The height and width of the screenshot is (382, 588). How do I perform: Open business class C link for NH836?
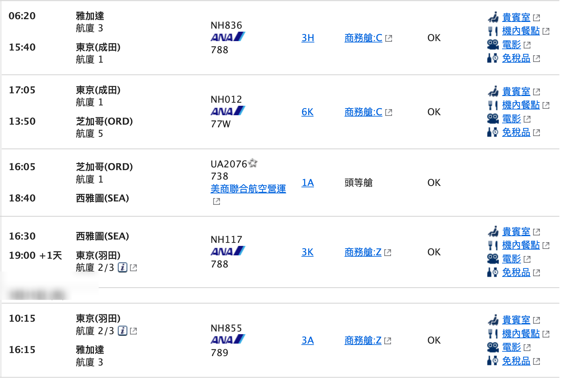[x=363, y=38]
